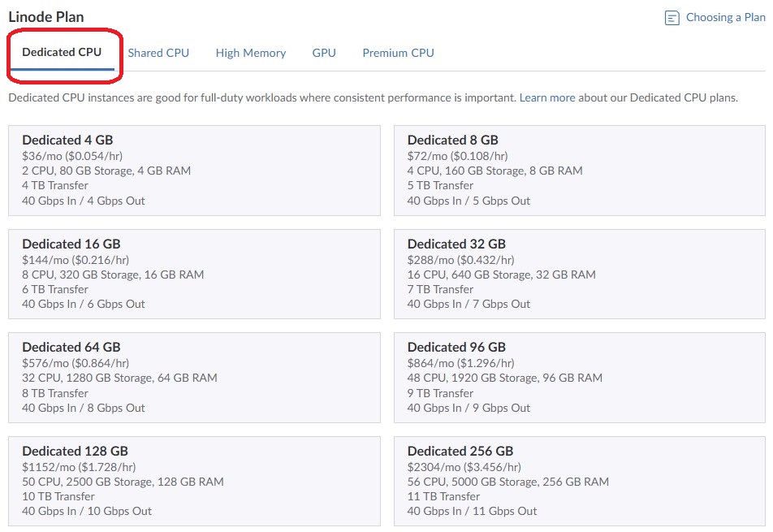Open the GPU tab

coord(324,53)
